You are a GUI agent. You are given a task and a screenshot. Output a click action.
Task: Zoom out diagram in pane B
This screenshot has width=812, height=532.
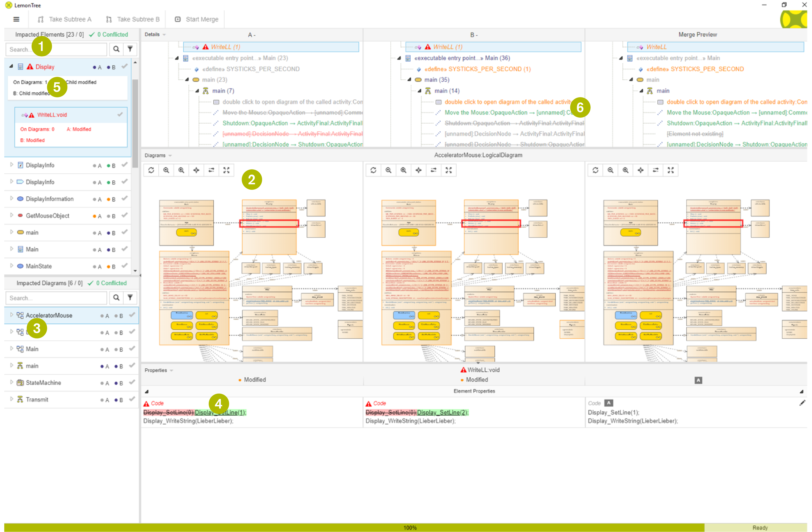coord(388,170)
